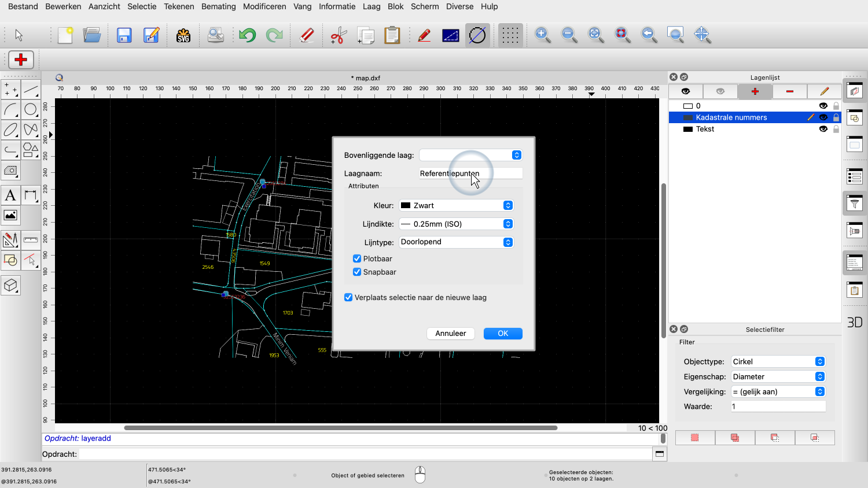The height and width of the screenshot is (488, 868).
Task: Click the undo arrow icon
Action: point(248,35)
